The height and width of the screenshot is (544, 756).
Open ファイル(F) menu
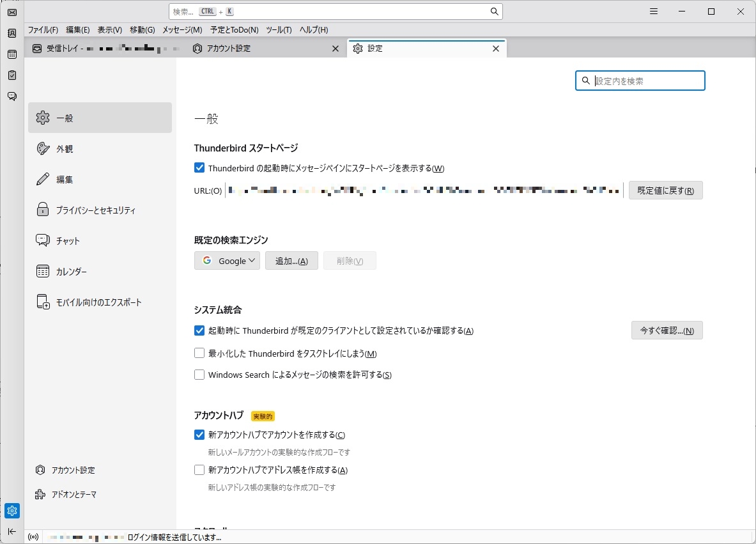pos(43,30)
